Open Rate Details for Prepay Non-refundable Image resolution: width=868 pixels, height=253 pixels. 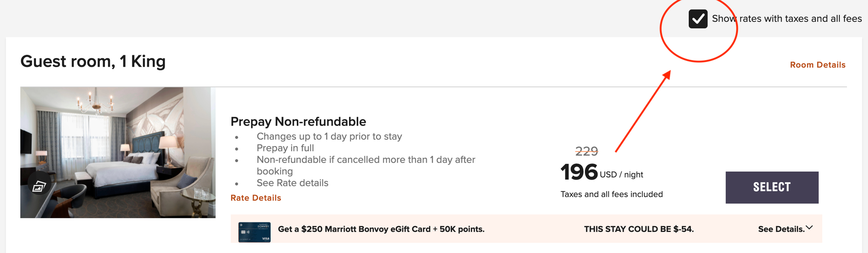(256, 197)
